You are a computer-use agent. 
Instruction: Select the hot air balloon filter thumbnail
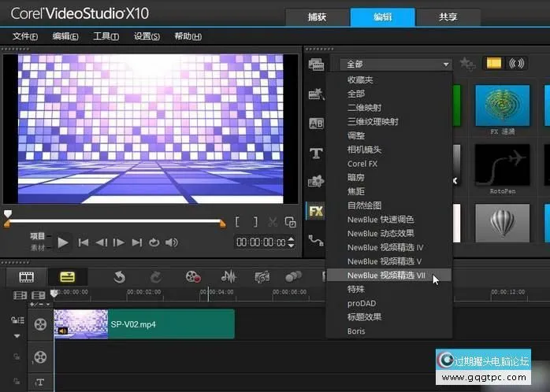click(502, 223)
